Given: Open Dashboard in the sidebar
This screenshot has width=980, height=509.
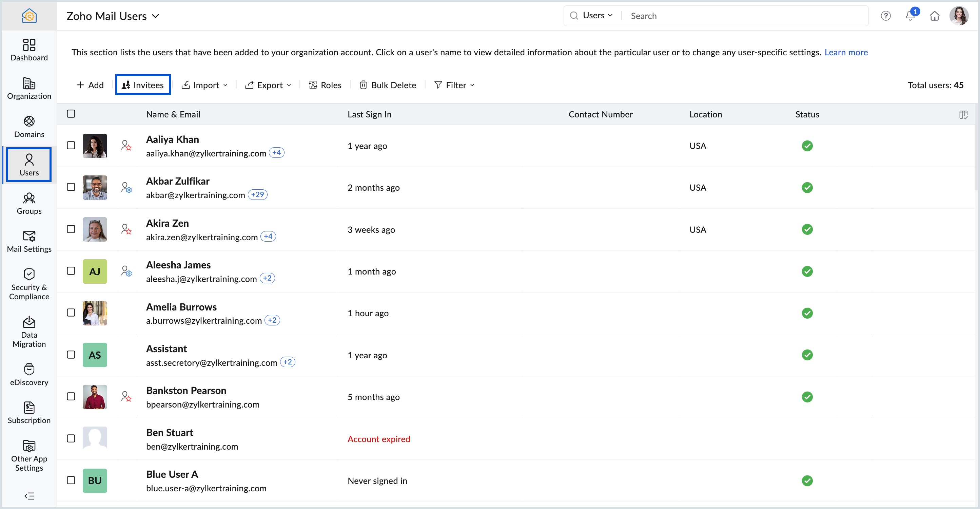Looking at the screenshot, I should click(x=29, y=50).
